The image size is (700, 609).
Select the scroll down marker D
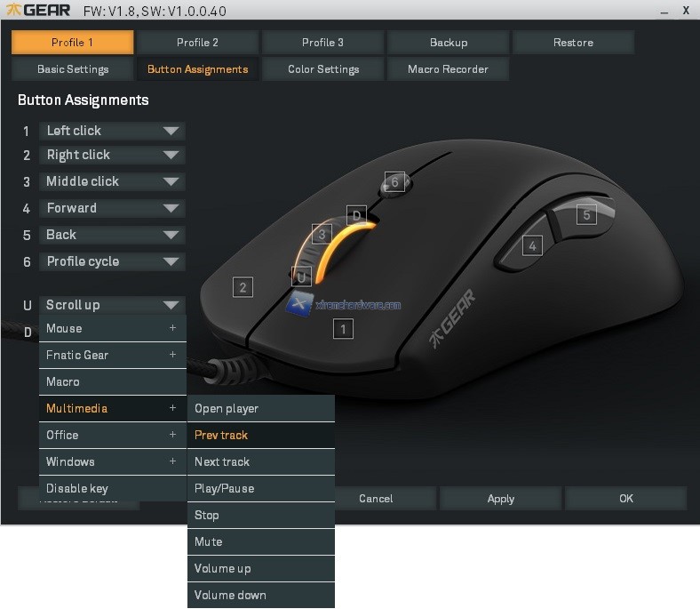356,215
